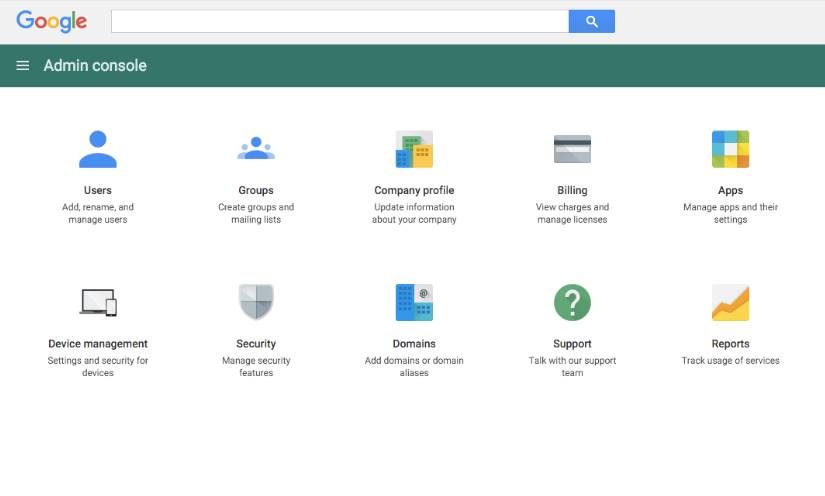Screen dimensions: 825x496
Task: Click 'Update information about your company' text
Action: (414, 214)
